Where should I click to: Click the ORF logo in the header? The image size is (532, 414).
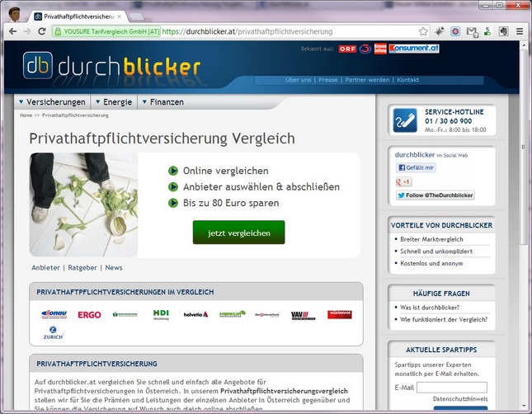point(347,49)
